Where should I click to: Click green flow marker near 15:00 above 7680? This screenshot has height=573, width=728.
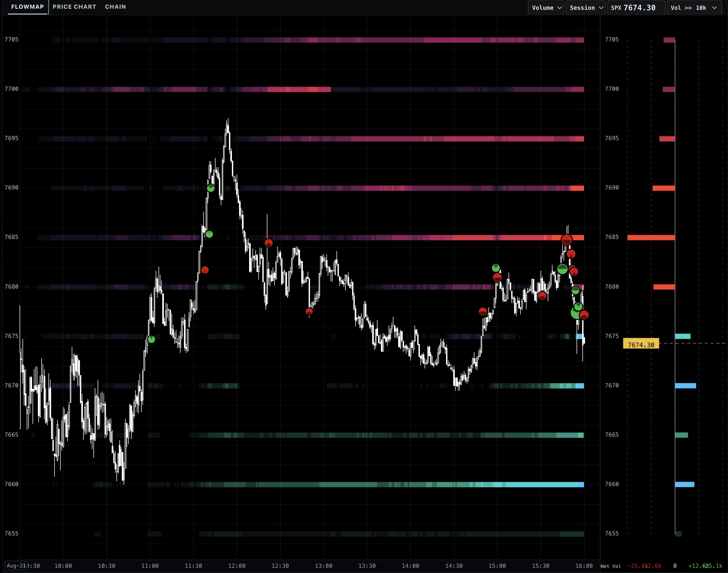click(496, 268)
